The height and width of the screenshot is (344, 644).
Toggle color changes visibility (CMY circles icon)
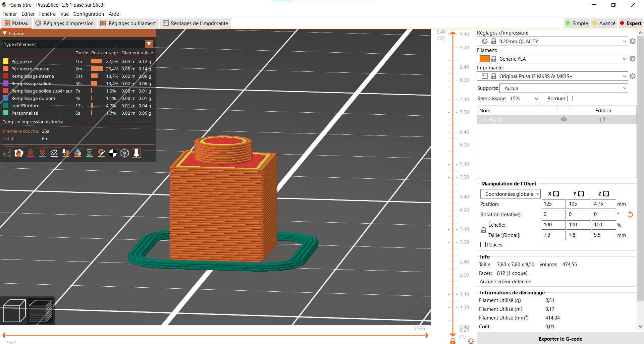[x=77, y=153]
